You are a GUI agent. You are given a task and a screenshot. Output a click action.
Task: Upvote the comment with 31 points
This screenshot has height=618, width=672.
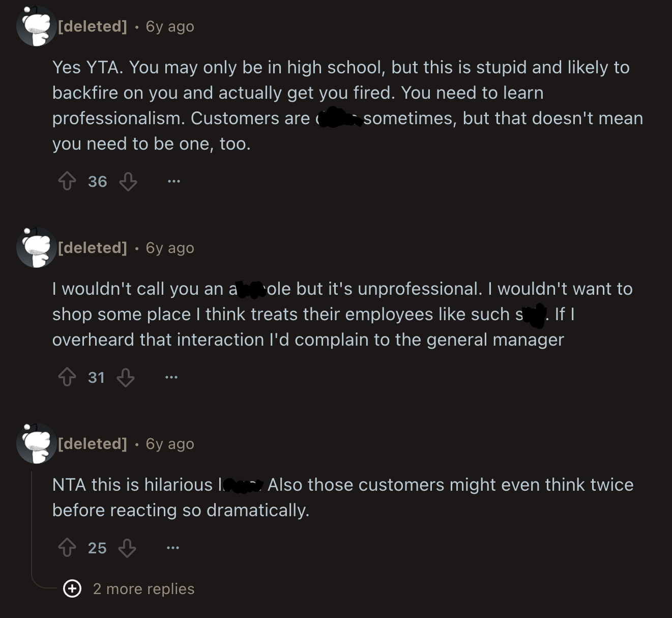click(x=67, y=377)
